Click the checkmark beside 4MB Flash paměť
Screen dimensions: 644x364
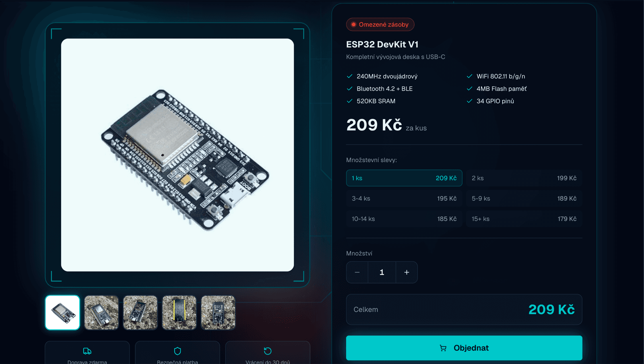tap(469, 89)
